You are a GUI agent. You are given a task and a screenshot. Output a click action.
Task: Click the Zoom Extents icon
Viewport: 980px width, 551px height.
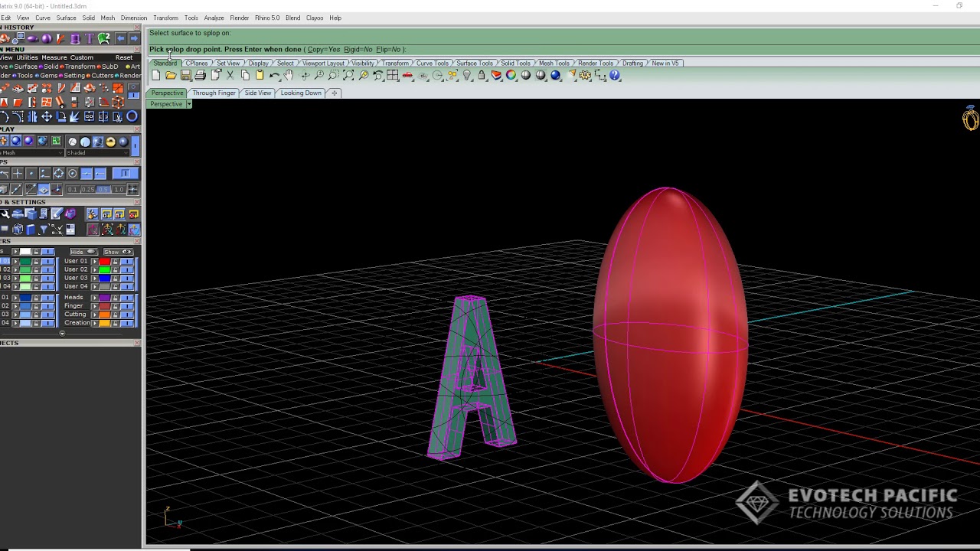pyautogui.click(x=348, y=75)
